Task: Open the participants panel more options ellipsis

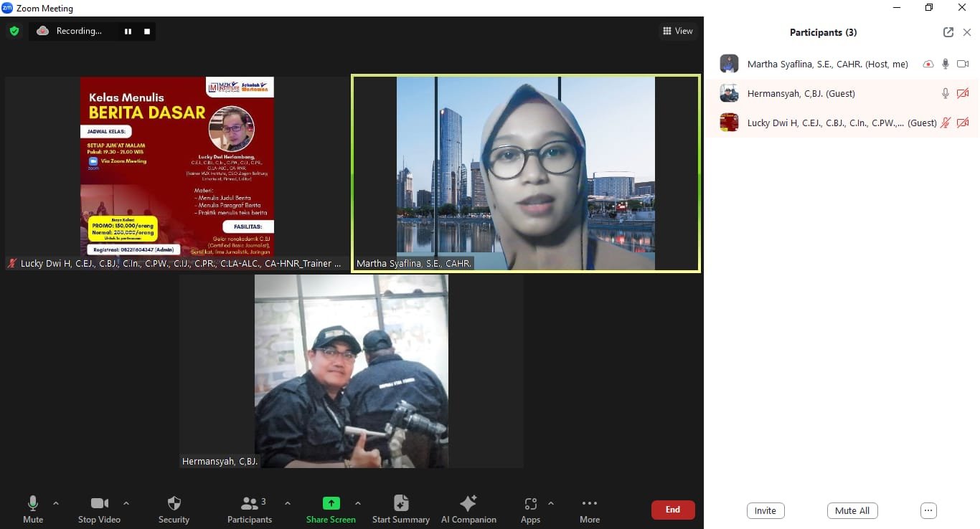Action: [928, 510]
